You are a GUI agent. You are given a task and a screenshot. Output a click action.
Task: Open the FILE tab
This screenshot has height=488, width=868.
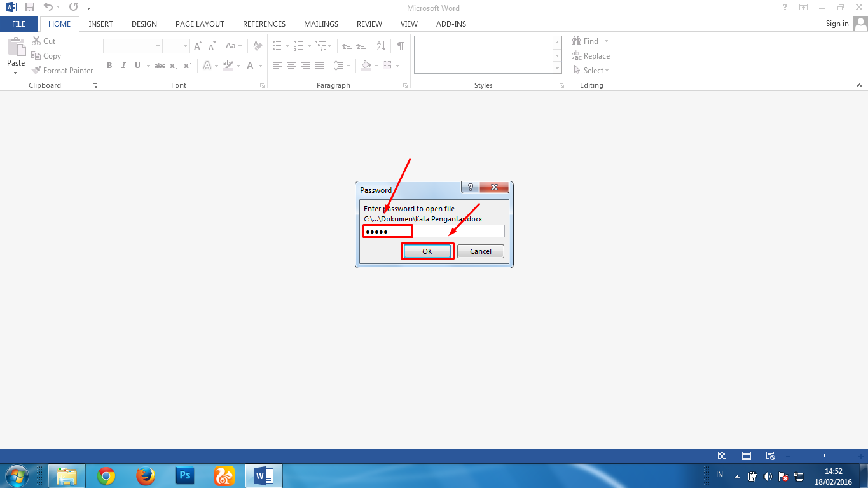[x=19, y=24]
